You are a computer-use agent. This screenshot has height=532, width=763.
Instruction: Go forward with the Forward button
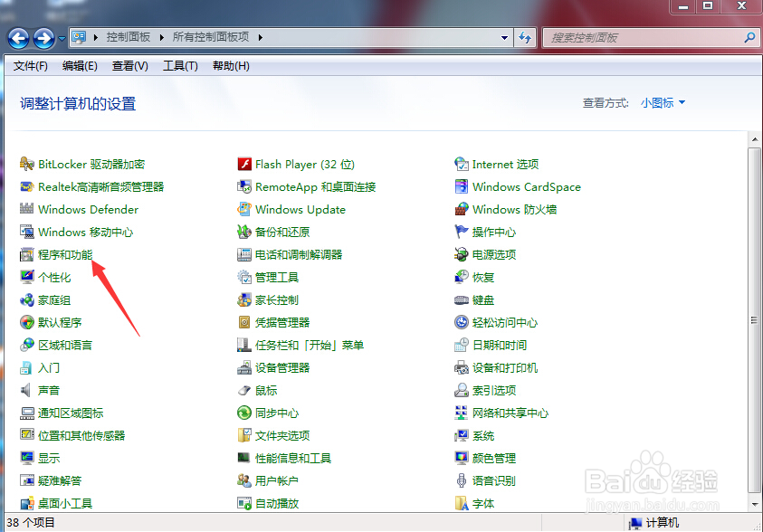pos(43,38)
